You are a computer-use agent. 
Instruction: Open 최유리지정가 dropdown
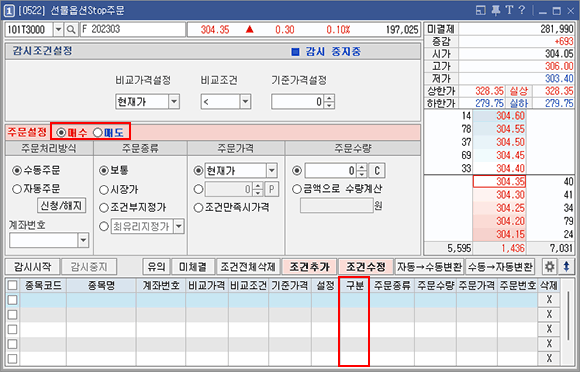pos(179,226)
